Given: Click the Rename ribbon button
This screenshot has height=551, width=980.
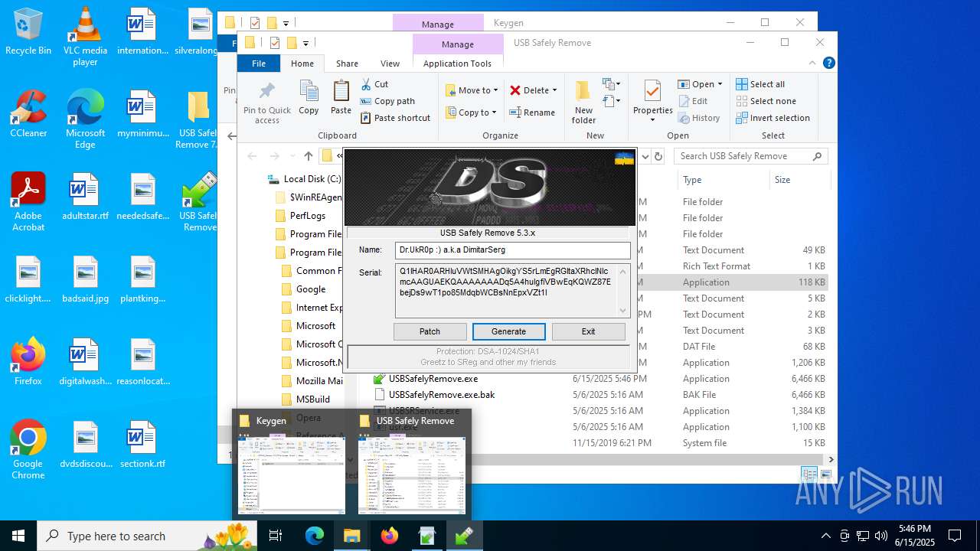Looking at the screenshot, I should 532,112.
